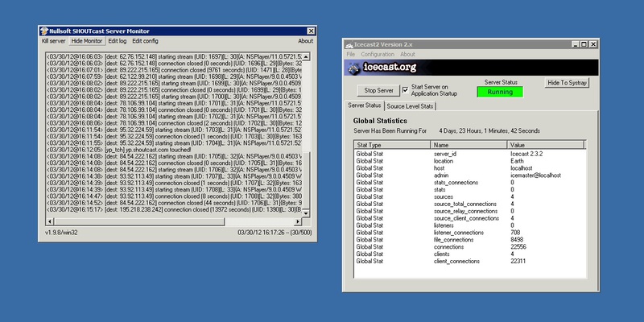The image size is (644, 322).
Task: Click the Stop Server button
Action: (x=378, y=90)
